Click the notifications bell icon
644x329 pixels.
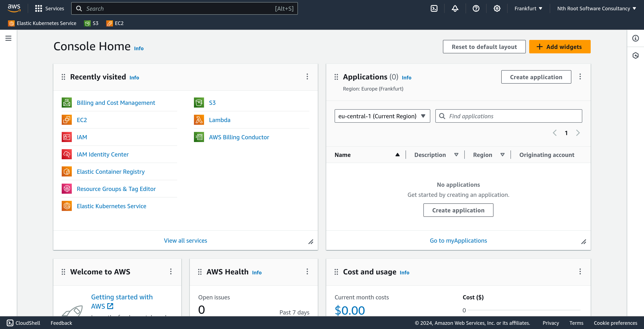(x=455, y=8)
